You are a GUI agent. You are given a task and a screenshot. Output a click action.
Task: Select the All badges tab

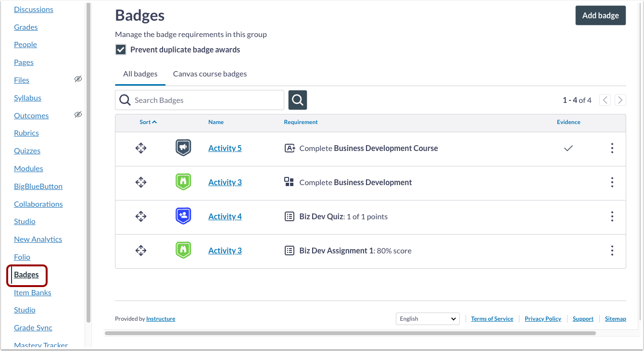pos(140,74)
